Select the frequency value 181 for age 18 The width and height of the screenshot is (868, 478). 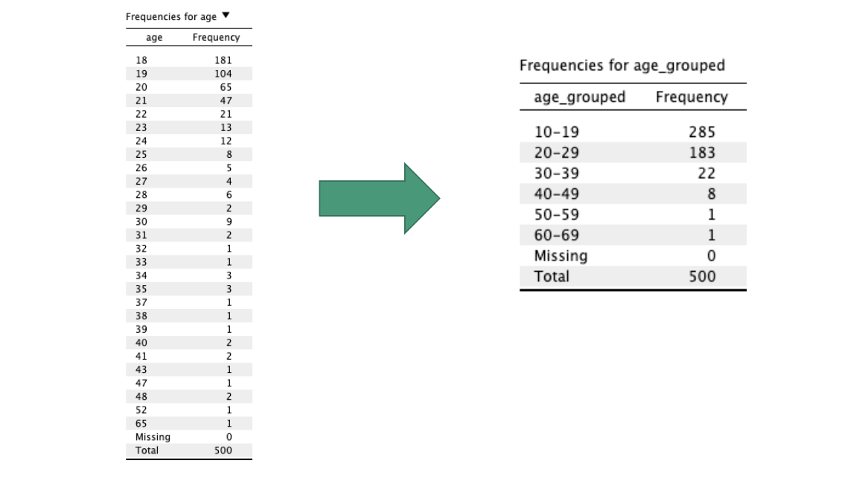[223, 60]
